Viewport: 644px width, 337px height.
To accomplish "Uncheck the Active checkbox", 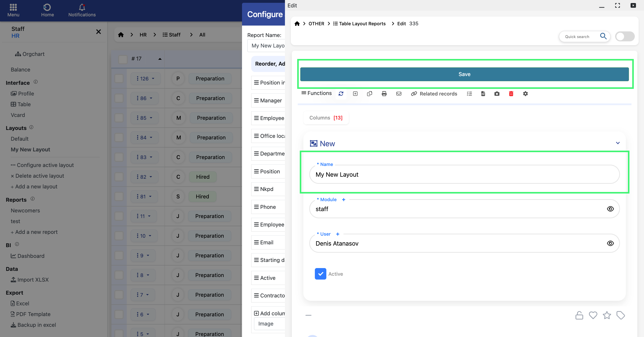I will 320,274.
